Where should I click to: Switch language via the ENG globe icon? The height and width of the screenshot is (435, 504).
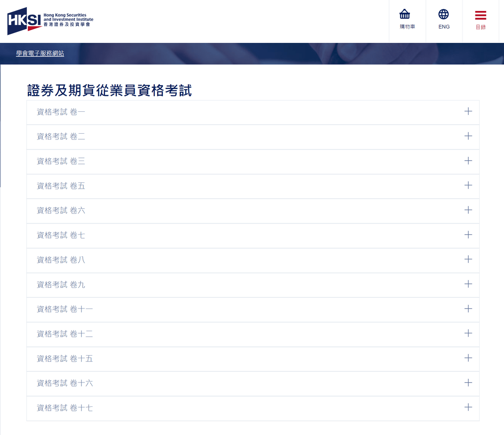pos(444,14)
